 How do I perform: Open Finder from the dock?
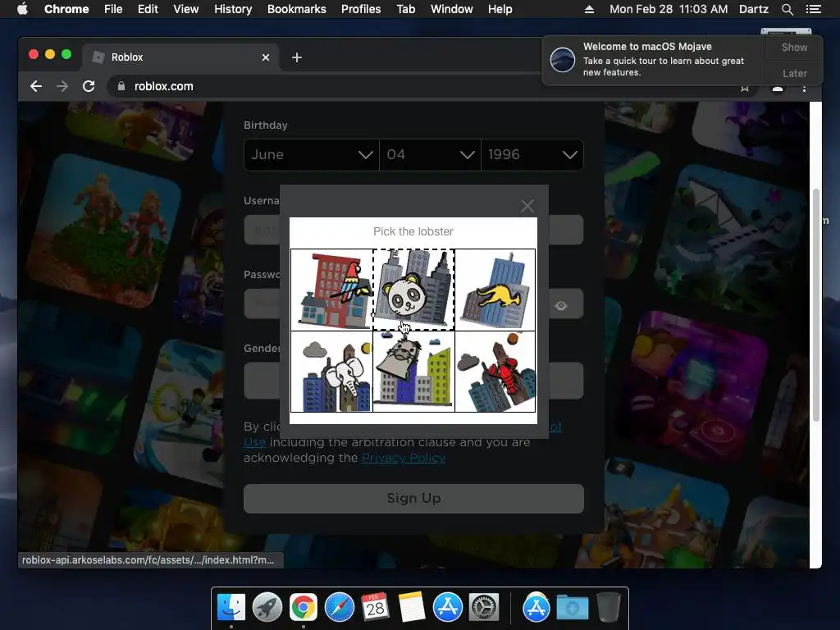coord(231,607)
